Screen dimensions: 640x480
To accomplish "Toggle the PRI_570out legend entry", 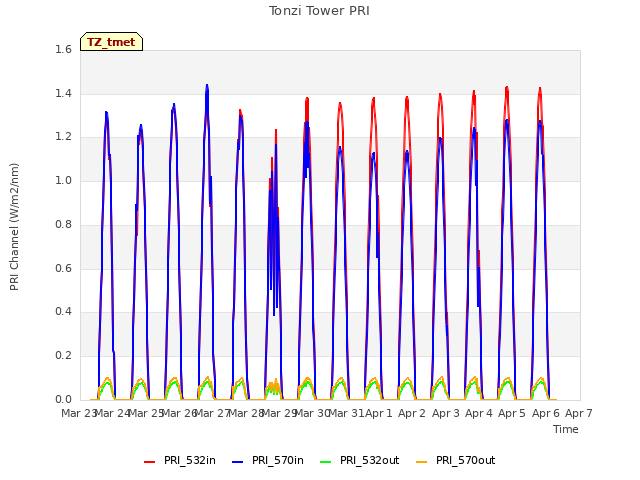I will [x=456, y=460].
